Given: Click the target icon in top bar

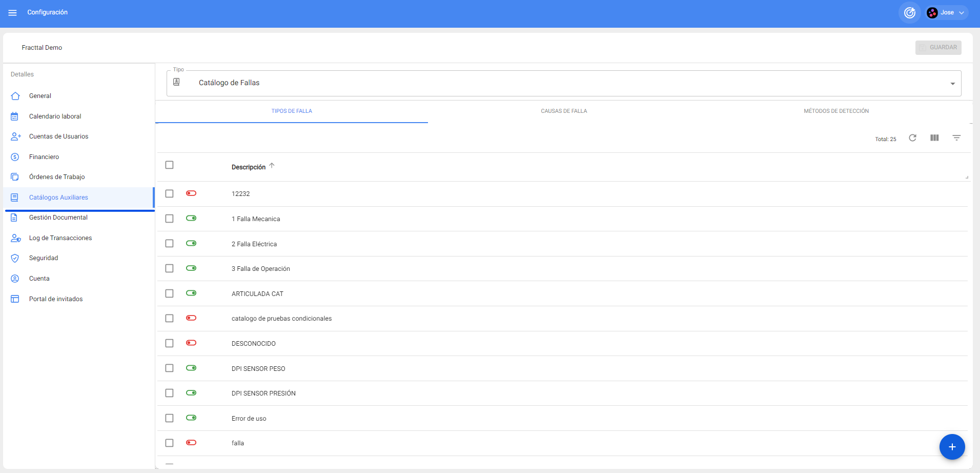Looking at the screenshot, I should [909, 13].
